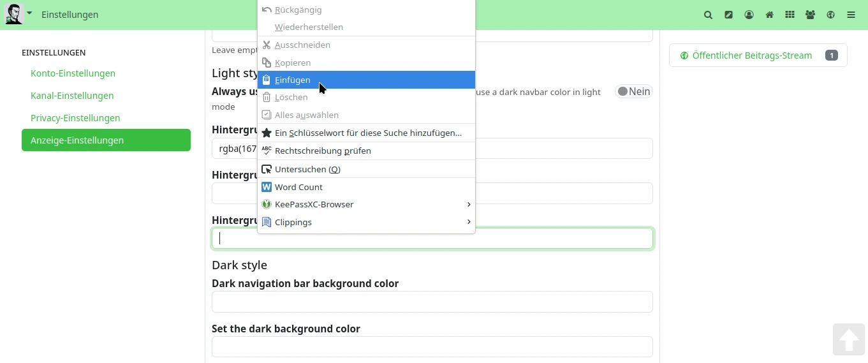The height and width of the screenshot is (363, 868).
Task: Open the user profile circle icon
Action: 749,15
